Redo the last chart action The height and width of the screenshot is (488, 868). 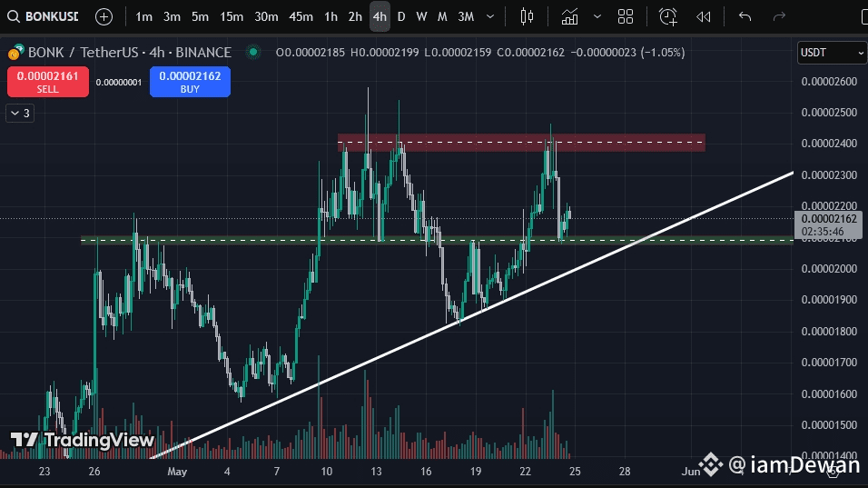pos(779,16)
